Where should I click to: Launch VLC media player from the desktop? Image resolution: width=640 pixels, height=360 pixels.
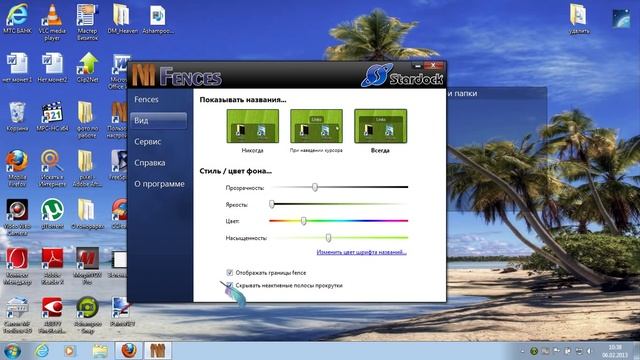coord(52,22)
